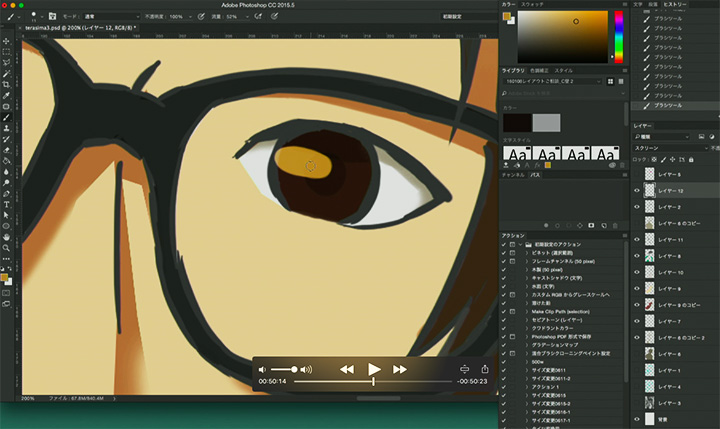This screenshot has height=429, width=720.
Task: Open the opacity 100% dropdown arrow
Action: 190,17
